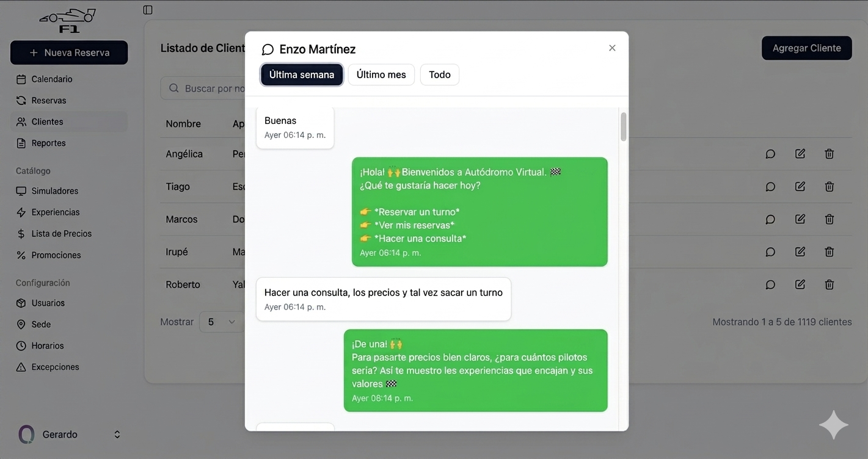Image resolution: width=868 pixels, height=459 pixels.
Task: Delete the Irupé client row
Action: (x=830, y=251)
